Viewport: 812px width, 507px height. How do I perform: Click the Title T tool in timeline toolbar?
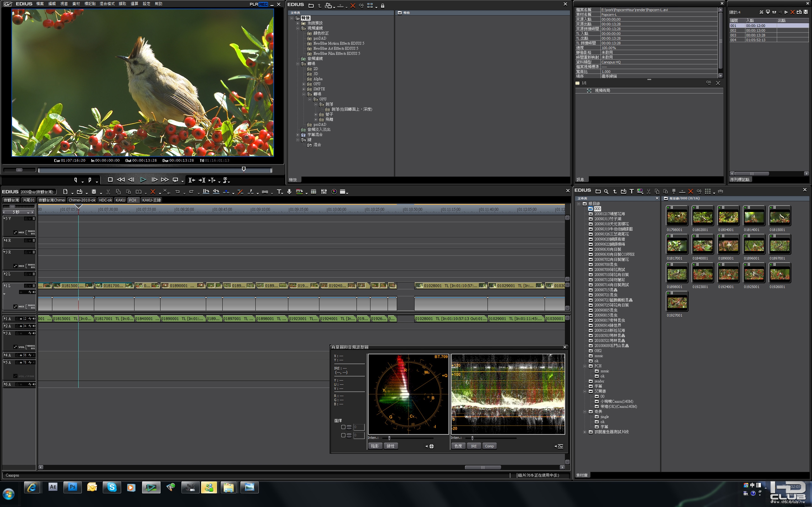click(x=279, y=192)
